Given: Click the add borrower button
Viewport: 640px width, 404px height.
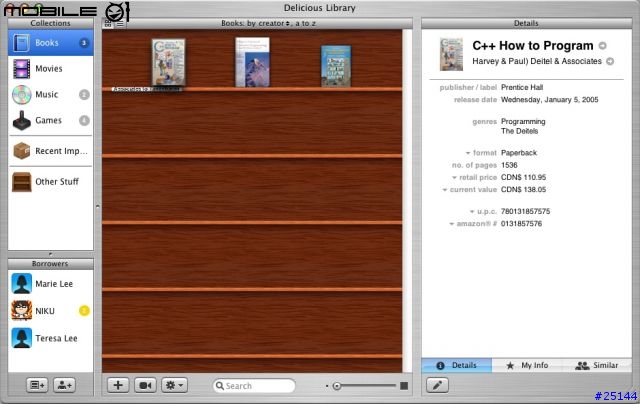Looking at the screenshot, I should pos(64,385).
